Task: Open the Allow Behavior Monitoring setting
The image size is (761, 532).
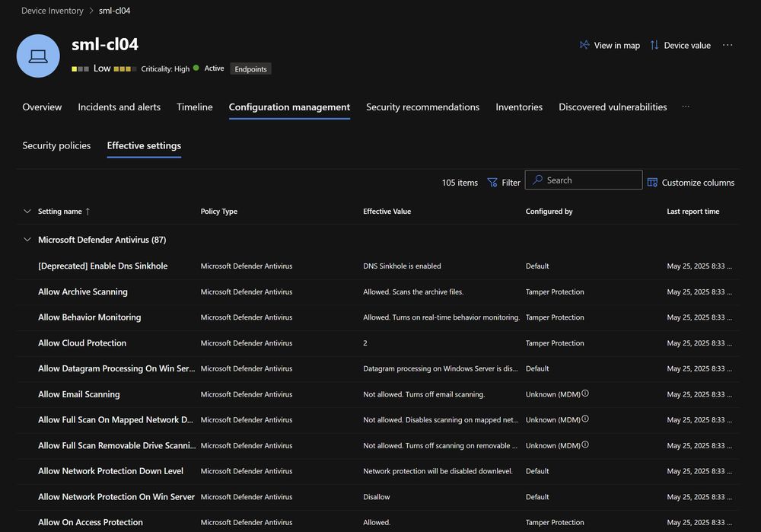Action: click(x=90, y=317)
